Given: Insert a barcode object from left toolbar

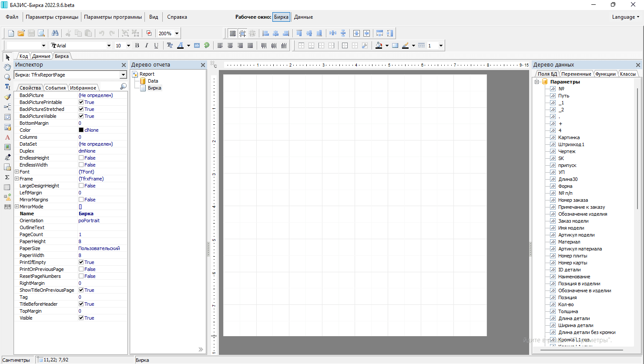Looking at the screenshot, I should [x=7, y=207].
